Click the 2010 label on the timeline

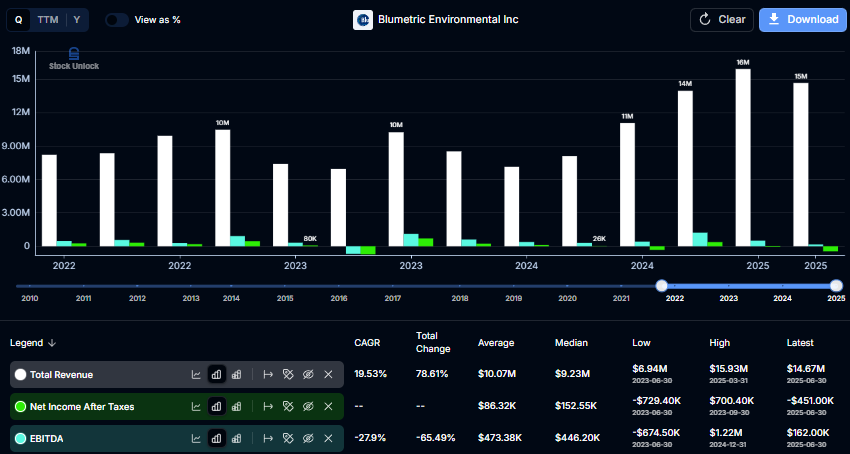[29, 298]
